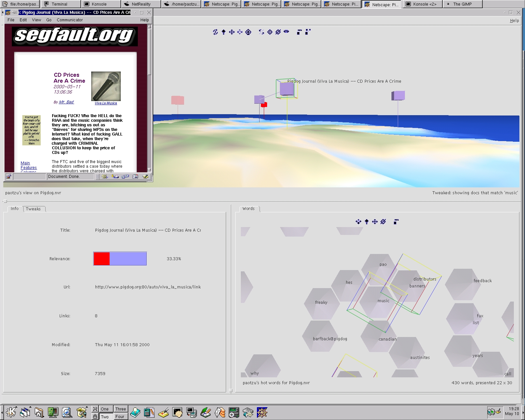The width and height of the screenshot is (525, 420).
Task: Click the 'freaky' word hexagon
Action: pos(322,304)
